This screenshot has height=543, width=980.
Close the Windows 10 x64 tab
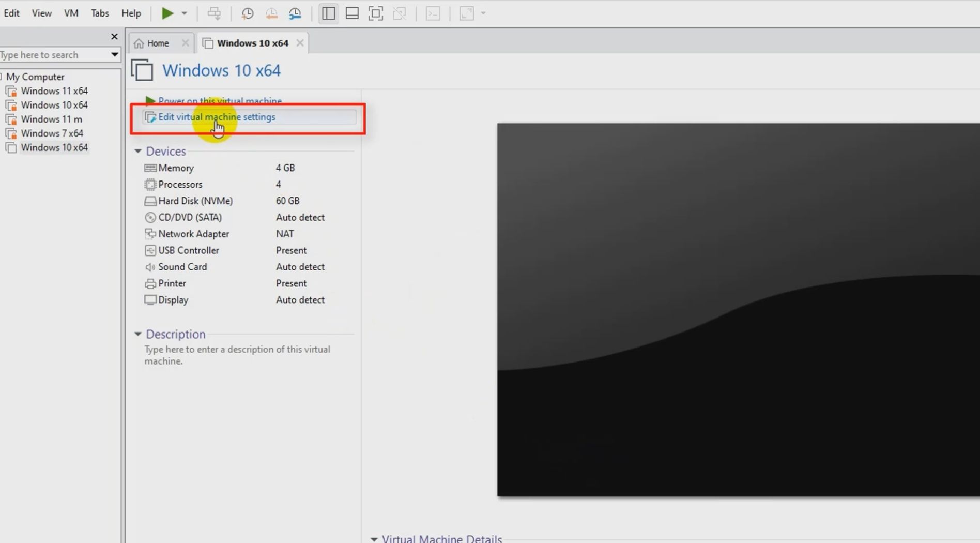point(300,43)
